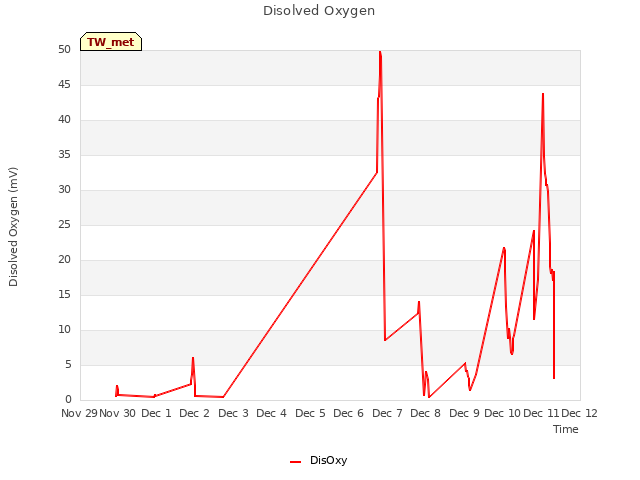Click the Dec 1 date tick label
640x480 pixels.
pyautogui.click(x=156, y=413)
